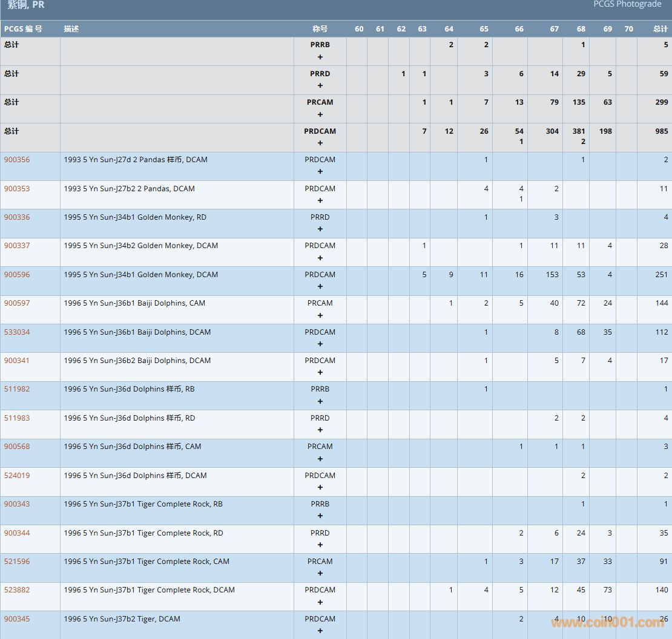Viewport: 672px width, 639px height.
Task: Click the 描述 column header
Action: 71,29
